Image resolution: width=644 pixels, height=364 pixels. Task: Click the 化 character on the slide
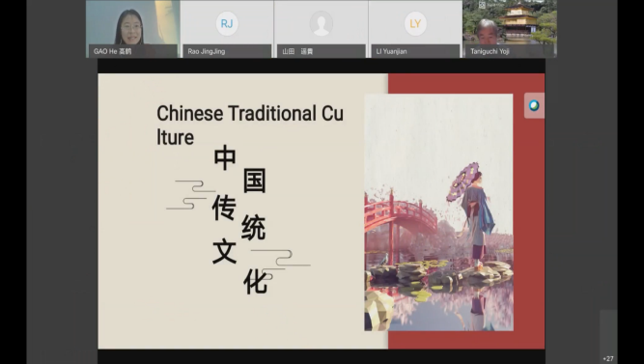click(255, 282)
